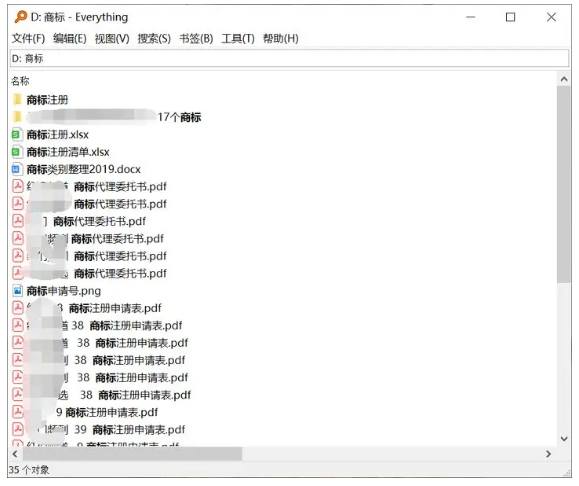Open the 搜索(S) menu
The image size is (579, 486).
pos(154,38)
